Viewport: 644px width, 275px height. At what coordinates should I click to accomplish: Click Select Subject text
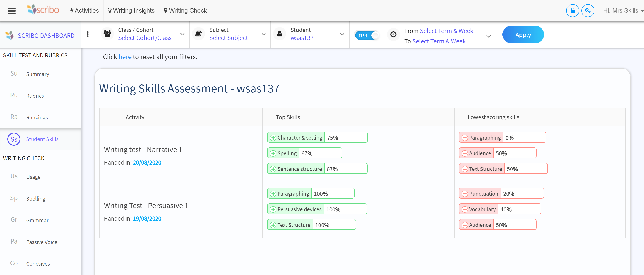[229, 38]
